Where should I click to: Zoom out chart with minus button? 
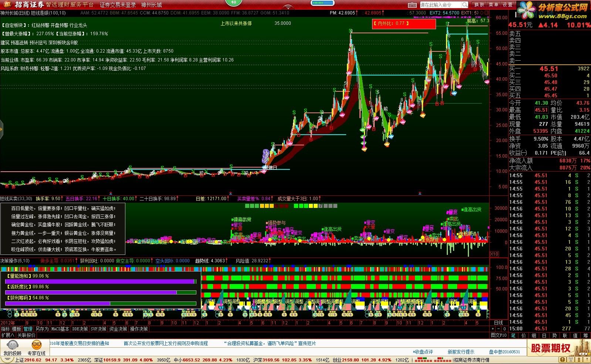498,329
